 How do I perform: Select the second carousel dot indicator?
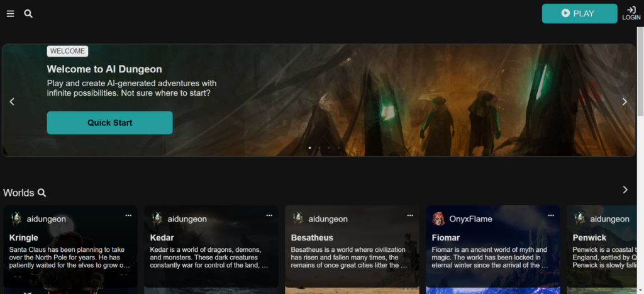(x=319, y=149)
